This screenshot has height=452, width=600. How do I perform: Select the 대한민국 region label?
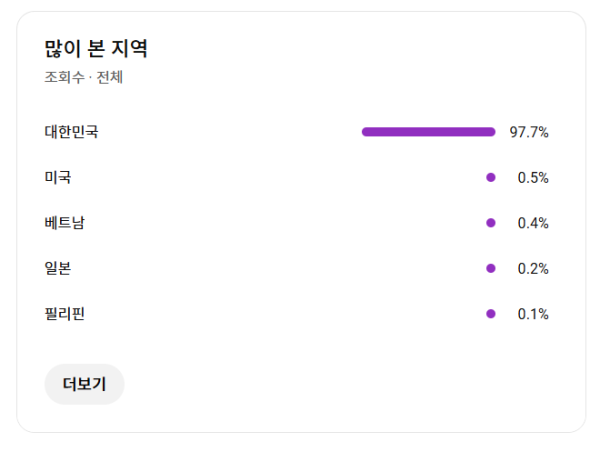click(72, 132)
